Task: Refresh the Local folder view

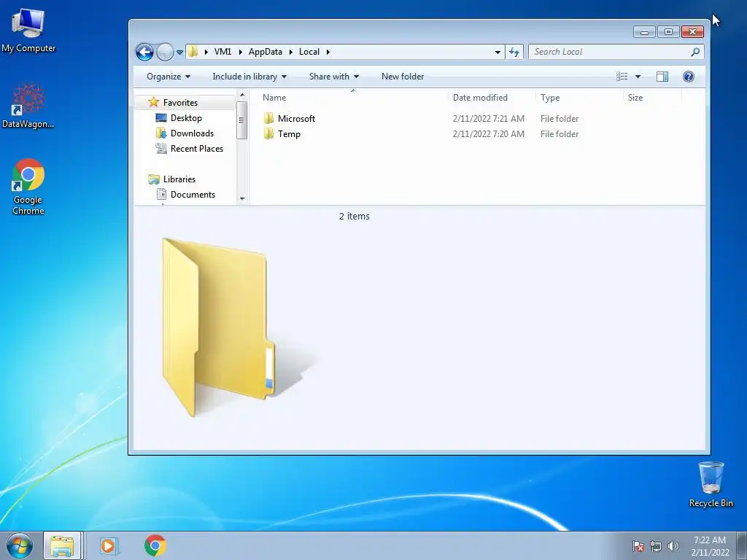Action: click(514, 52)
